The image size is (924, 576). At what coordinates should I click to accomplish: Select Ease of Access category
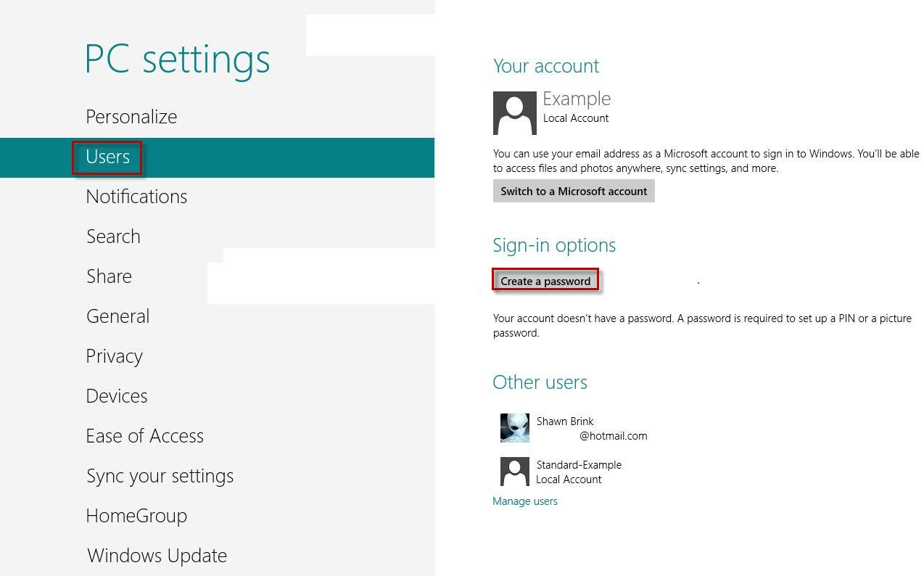click(x=144, y=436)
